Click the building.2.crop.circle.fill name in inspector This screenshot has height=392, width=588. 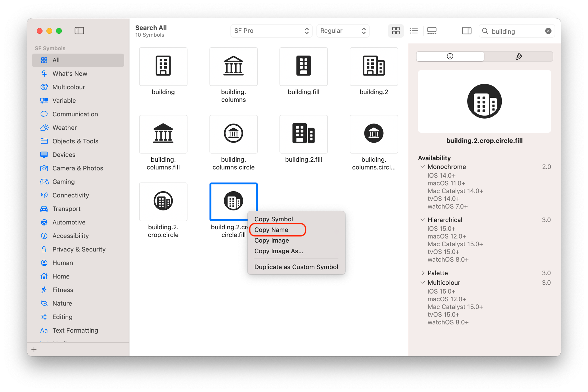pos(484,141)
